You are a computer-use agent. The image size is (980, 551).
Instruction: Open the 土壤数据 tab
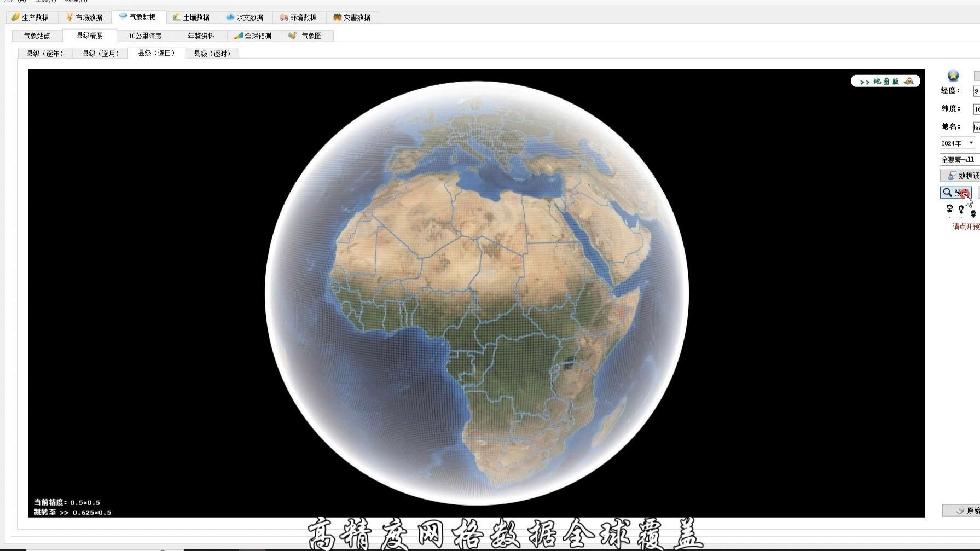click(192, 18)
